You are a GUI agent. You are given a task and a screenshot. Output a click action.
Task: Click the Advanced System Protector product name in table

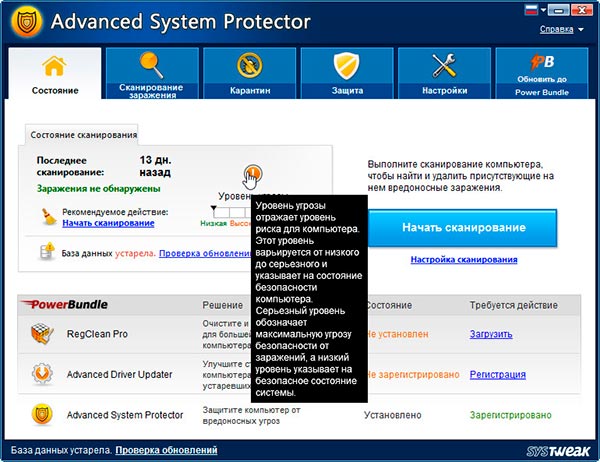(125, 415)
